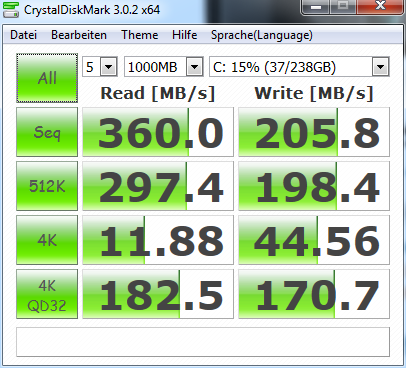The height and width of the screenshot is (368, 406).
Task: Click the Write [MB/s] column header
Action: 314,93
